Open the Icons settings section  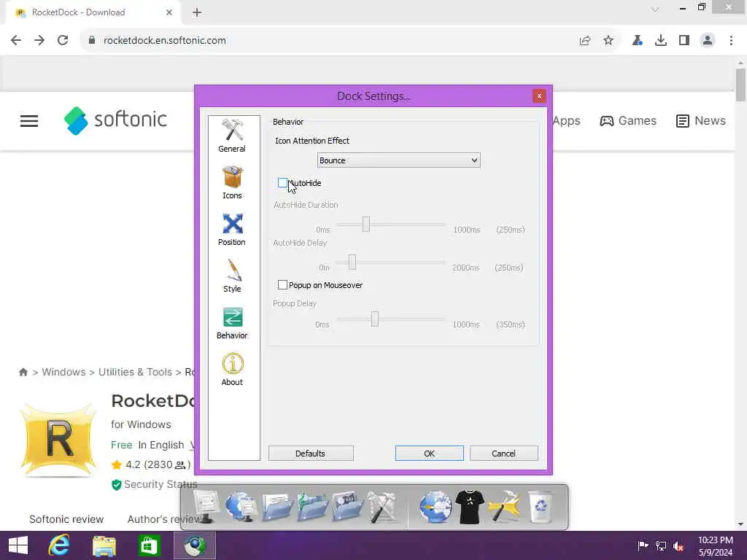point(232,182)
